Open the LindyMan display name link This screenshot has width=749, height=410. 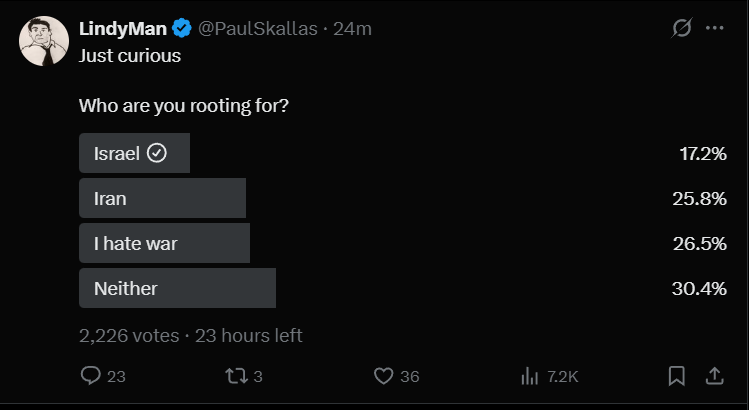(x=123, y=29)
